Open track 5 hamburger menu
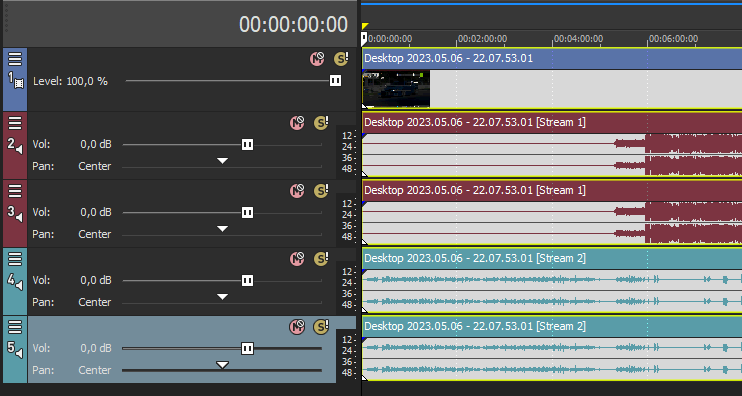This screenshot has width=742, height=396. pyautogui.click(x=15, y=326)
